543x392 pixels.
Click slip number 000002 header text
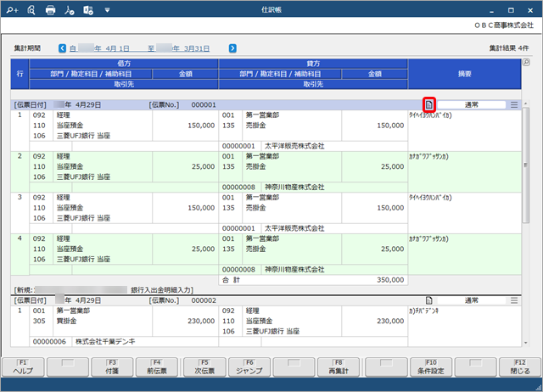click(204, 300)
